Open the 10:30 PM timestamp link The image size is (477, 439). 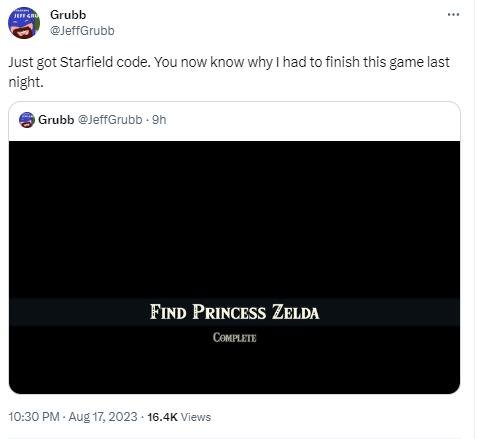pos(34,417)
